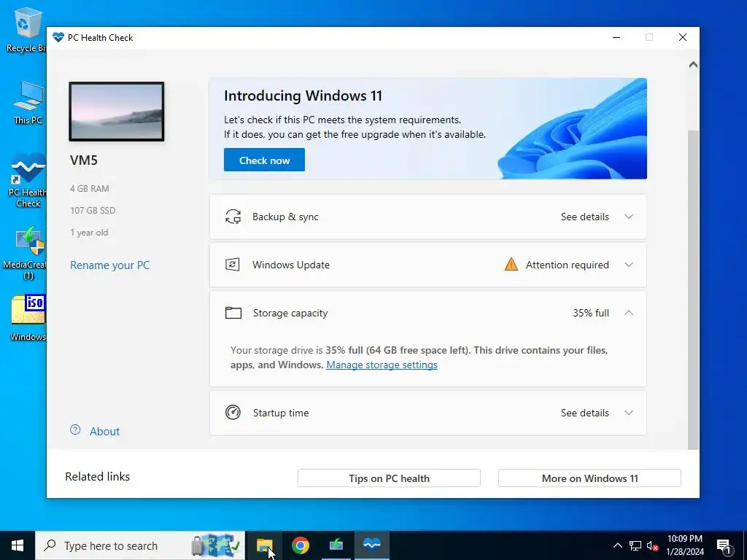Click the vertical scrollbar thumb
The image size is (747, 560).
tap(693, 289)
